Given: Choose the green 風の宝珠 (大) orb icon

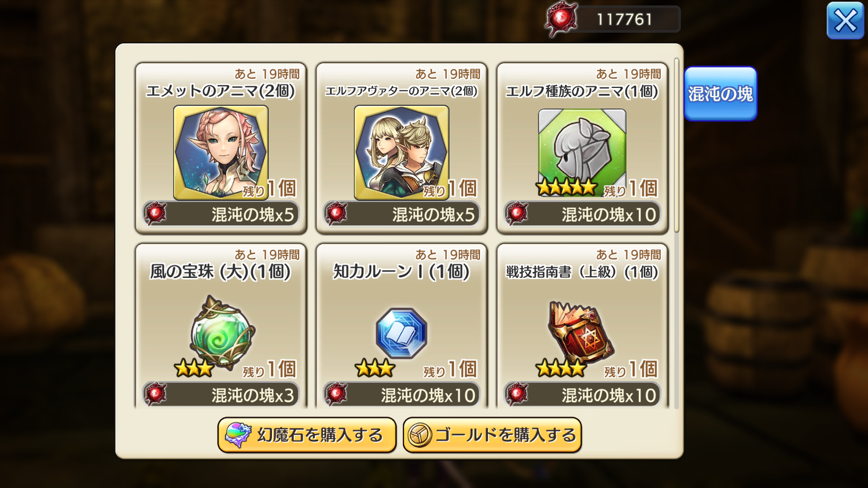Looking at the screenshot, I should [x=223, y=332].
